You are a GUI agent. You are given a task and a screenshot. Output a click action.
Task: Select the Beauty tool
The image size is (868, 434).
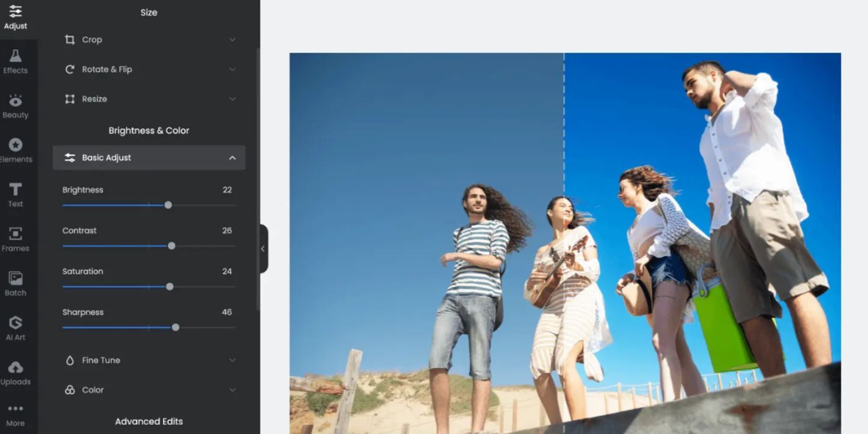click(15, 105)
